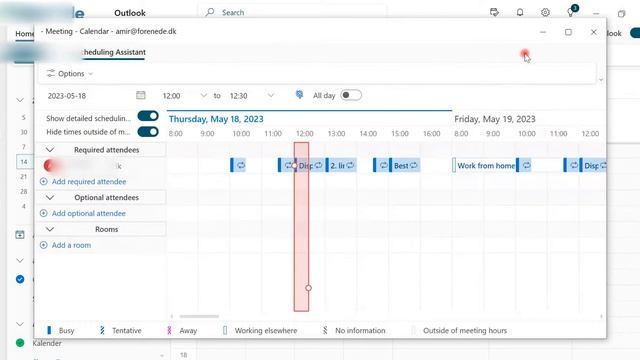Image resolution: width=640 pixels, height=360 pixels.
Task: Select the Work from home event
Action: (x=484, y=165)
